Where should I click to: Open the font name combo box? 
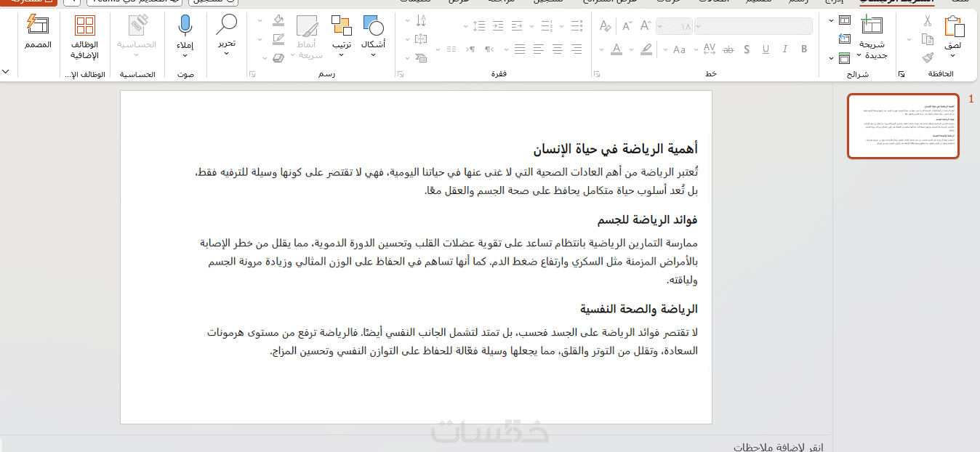tap(754, 26)
